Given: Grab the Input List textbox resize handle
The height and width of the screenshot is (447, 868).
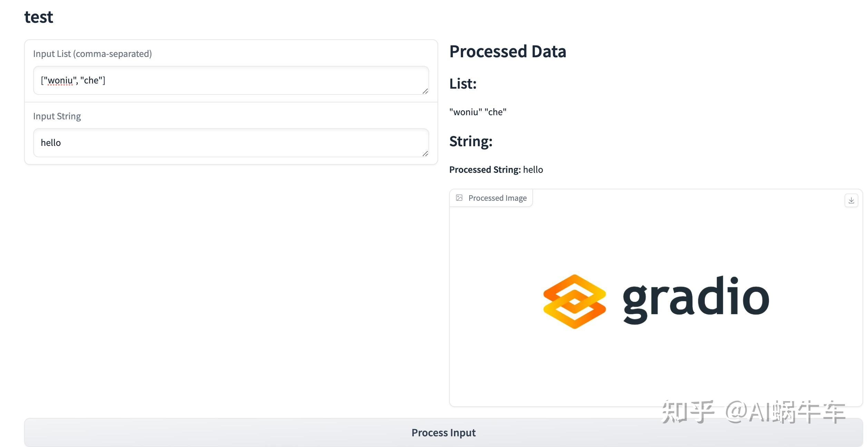Looking at the screenshot, I should [x=425, y=91].
